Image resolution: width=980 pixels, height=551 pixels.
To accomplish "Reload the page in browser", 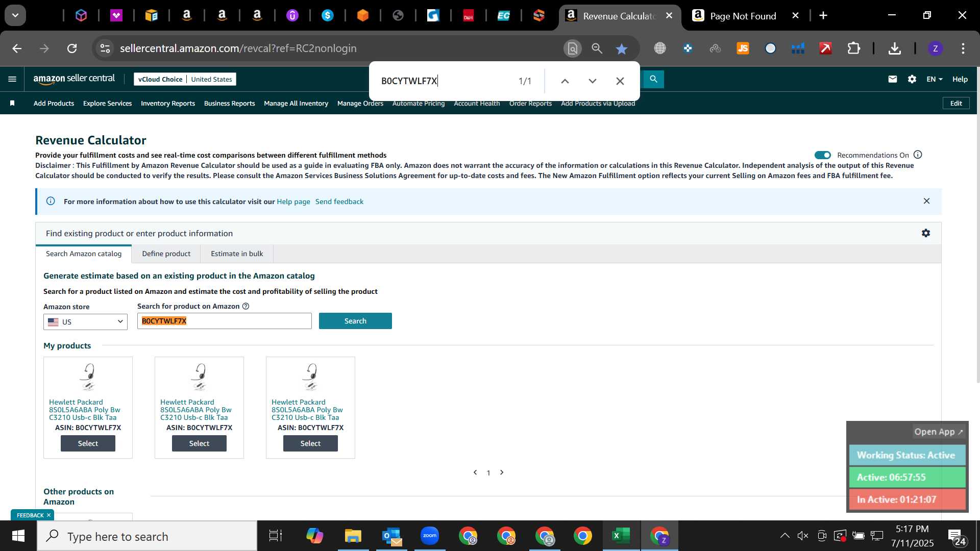I will (72, 48).
